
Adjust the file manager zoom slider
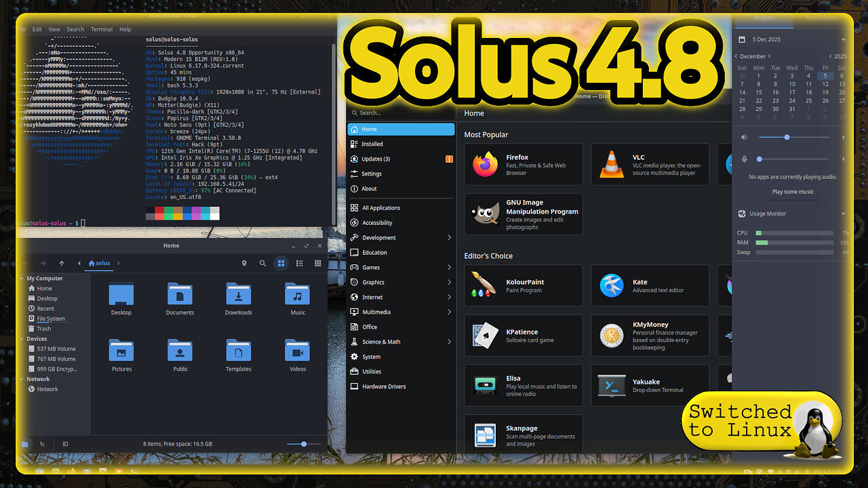click(x=302, y=444)
